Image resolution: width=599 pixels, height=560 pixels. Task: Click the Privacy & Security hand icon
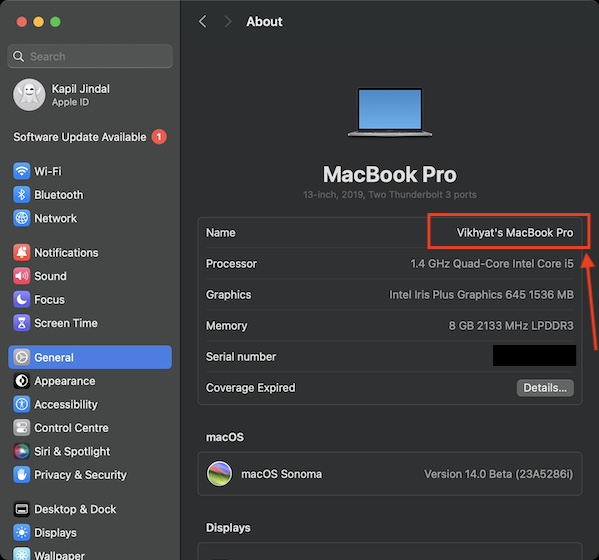tap(21, 475)
